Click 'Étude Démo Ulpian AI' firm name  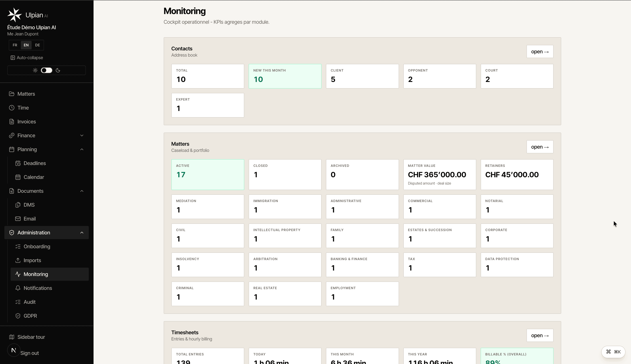pos(32,28)
